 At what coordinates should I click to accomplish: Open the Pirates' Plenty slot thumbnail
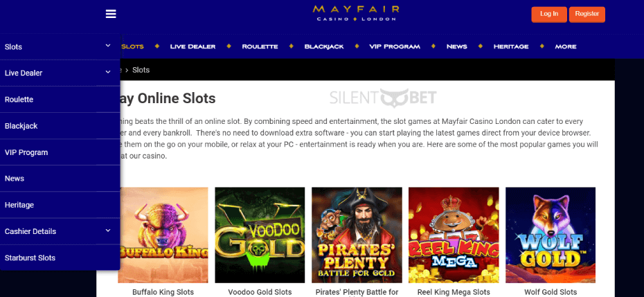point(357,235)
